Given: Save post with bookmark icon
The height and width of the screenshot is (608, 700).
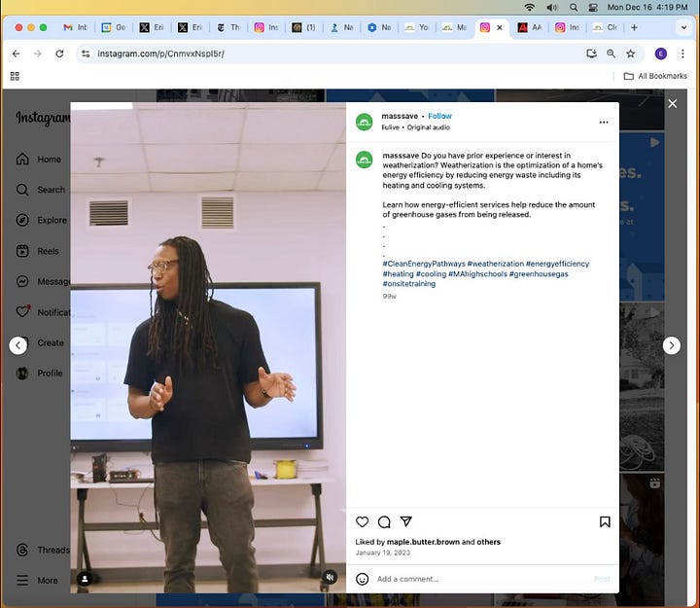Looking at the screenshot, I should pyautogui.click(x=605, y=521).
